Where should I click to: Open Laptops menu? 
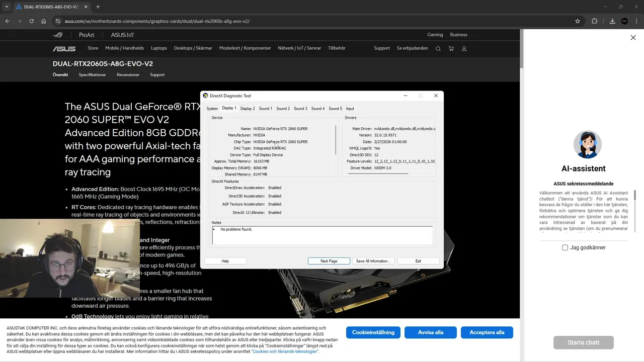point(158,48)
